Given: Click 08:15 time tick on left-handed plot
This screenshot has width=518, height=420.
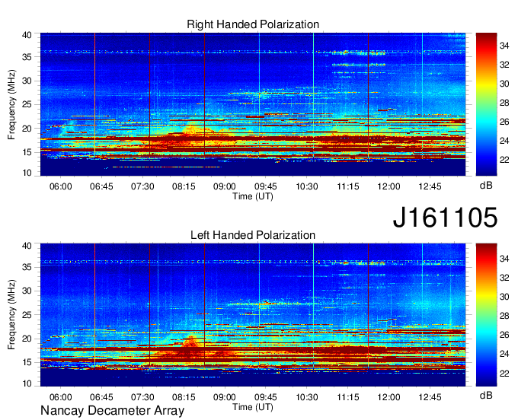Looking at the screenshot, I should tap(184, 397).
